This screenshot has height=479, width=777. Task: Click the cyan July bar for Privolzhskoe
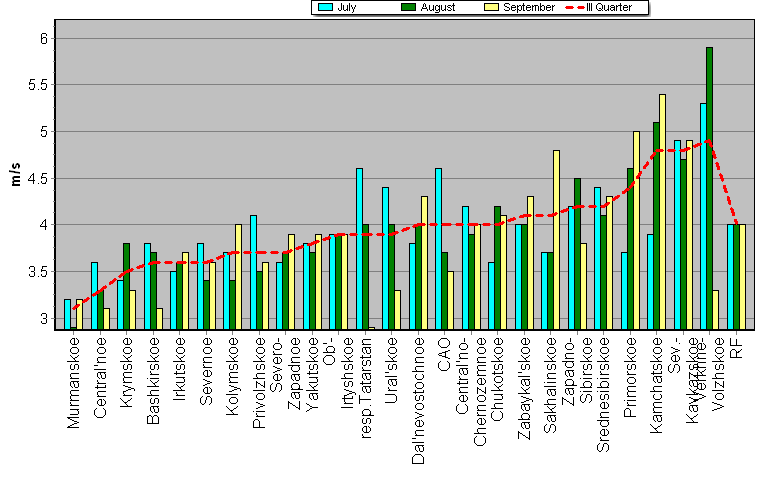coord(253,272)
